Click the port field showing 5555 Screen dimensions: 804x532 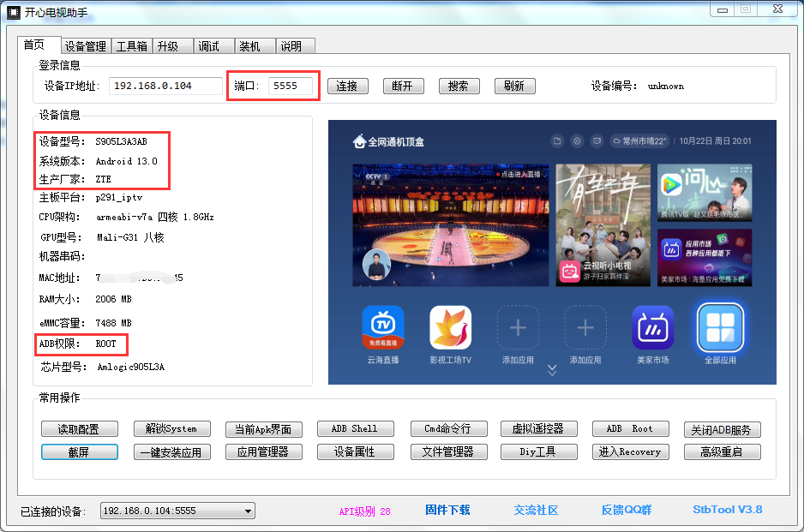pyautogui.click(x=291, y=86)
